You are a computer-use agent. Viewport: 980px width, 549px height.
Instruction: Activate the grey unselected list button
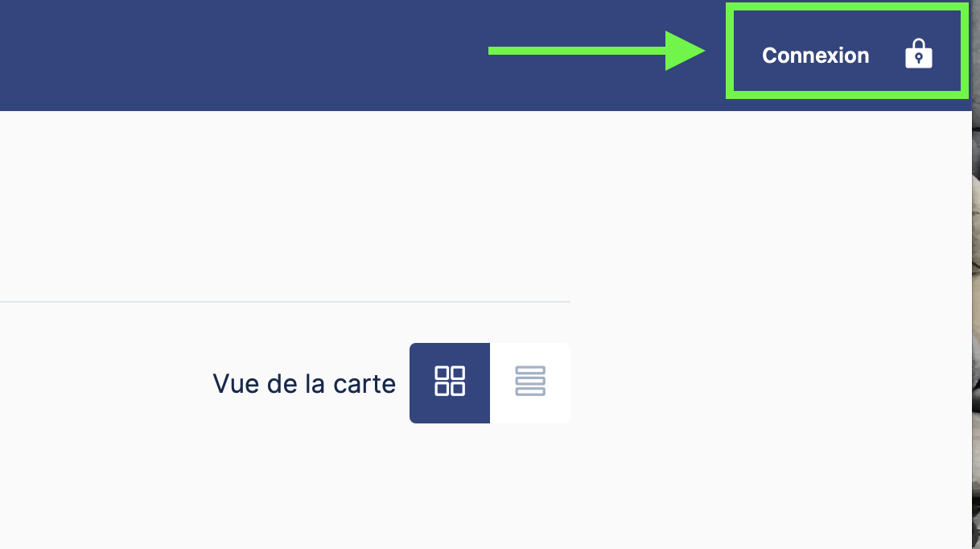click(530, 383)
